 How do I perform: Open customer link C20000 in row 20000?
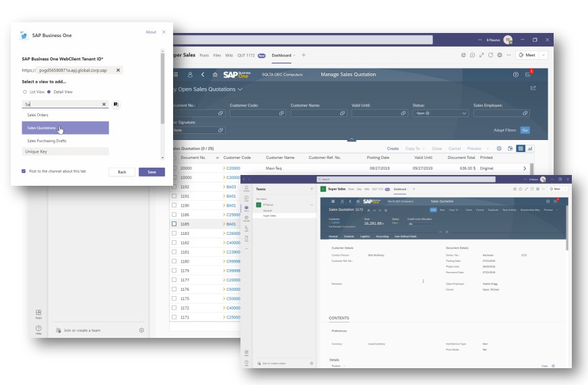(233, 168)
